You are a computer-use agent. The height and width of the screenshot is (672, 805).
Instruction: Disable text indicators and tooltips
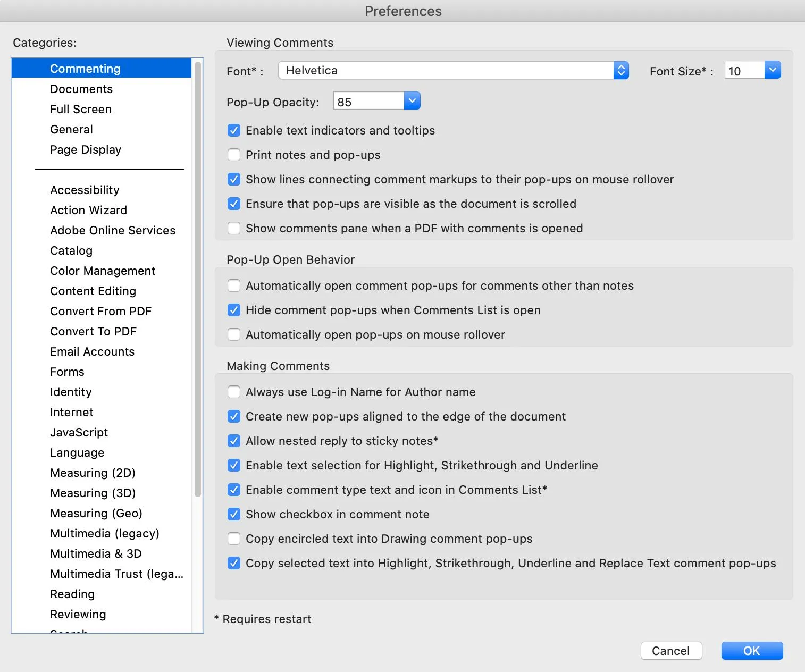coord(234,130)
